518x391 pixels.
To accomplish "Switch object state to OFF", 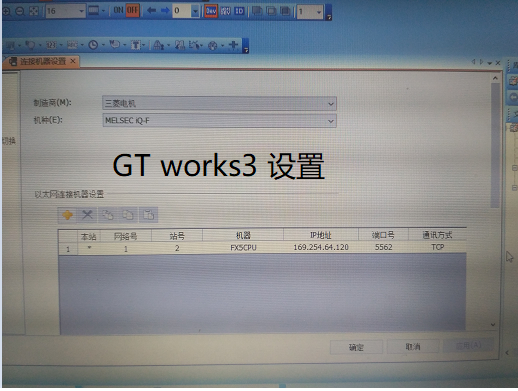I will [132, 10].
